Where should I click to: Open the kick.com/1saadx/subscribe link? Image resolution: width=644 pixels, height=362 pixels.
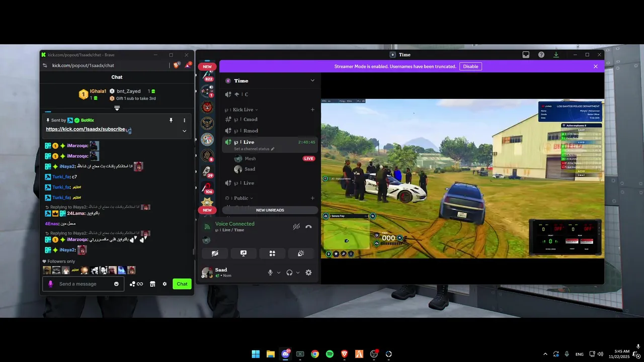pos(85,129)
